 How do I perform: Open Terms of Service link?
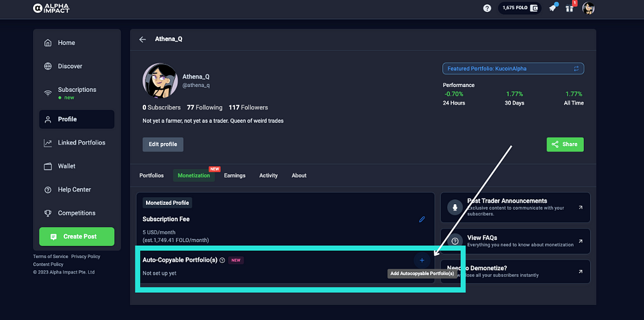(x=50, y=256)
